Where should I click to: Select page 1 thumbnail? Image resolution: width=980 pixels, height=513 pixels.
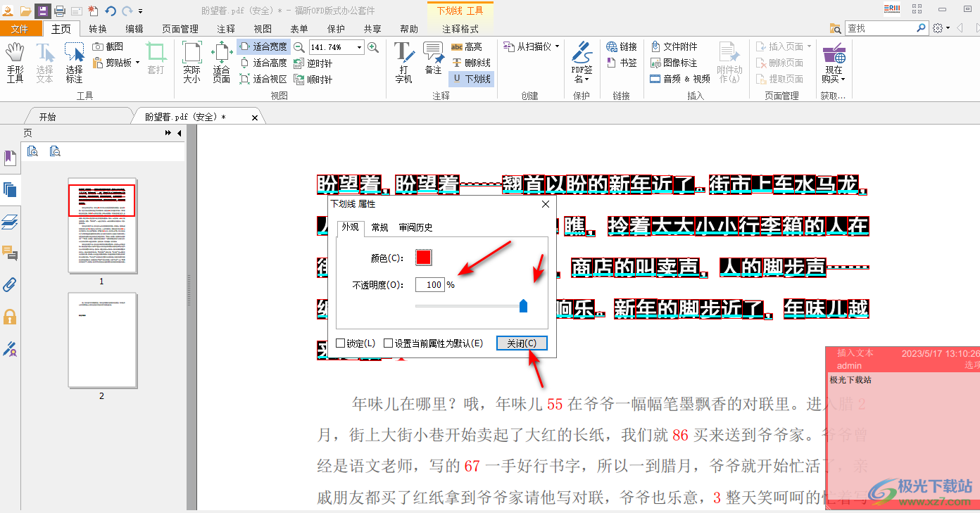coord(101,225)
